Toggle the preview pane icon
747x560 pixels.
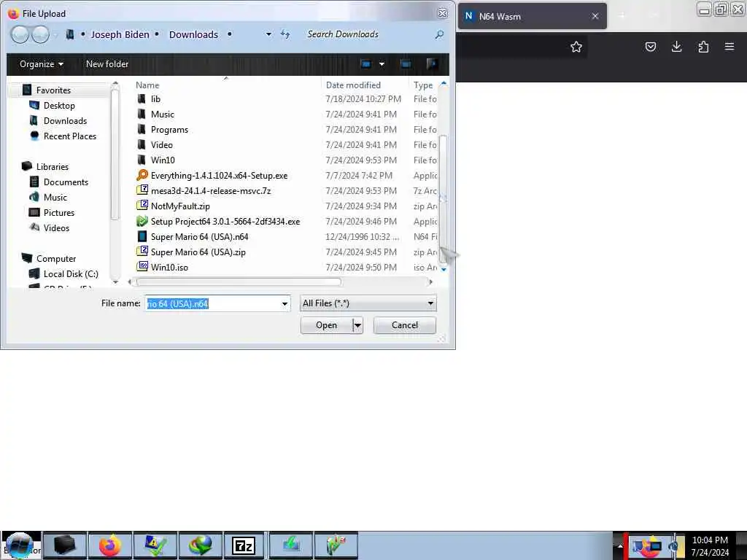[406, 64]
